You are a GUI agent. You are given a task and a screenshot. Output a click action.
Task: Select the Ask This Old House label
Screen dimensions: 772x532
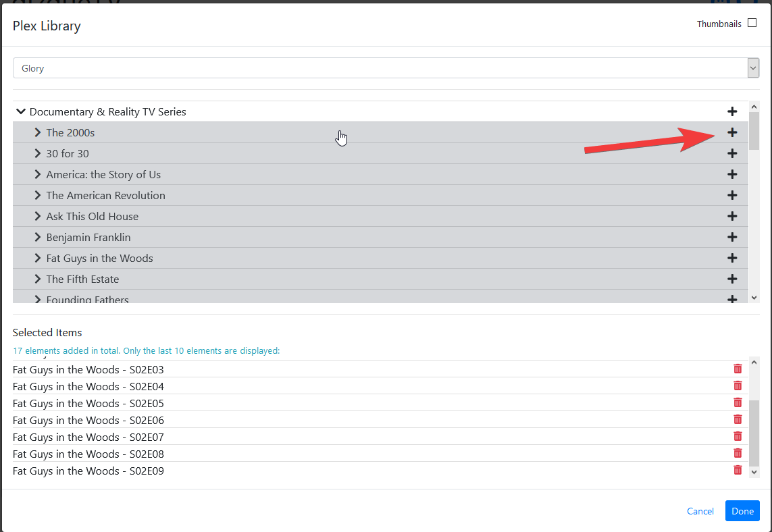pyautogui.click(x=93, y=216)
